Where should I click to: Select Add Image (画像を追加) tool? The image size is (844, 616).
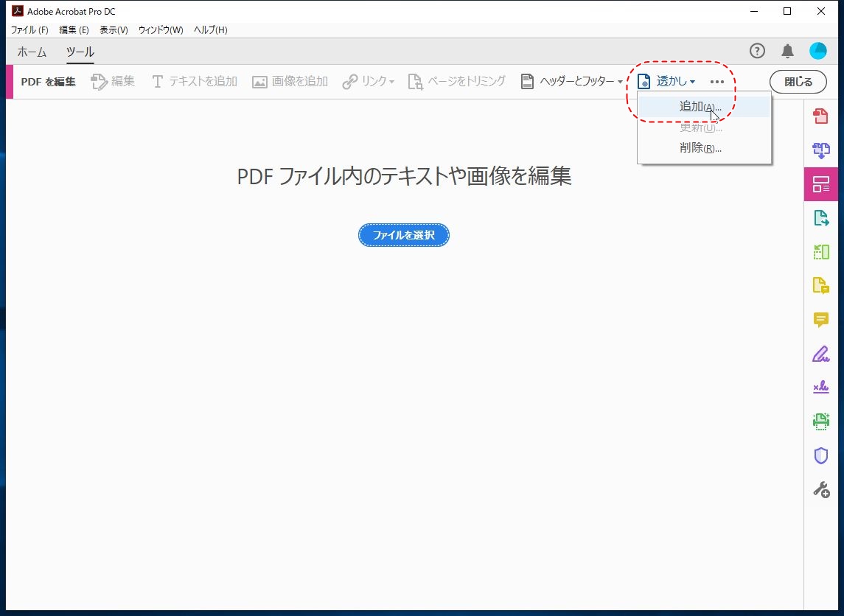point(290,81)
